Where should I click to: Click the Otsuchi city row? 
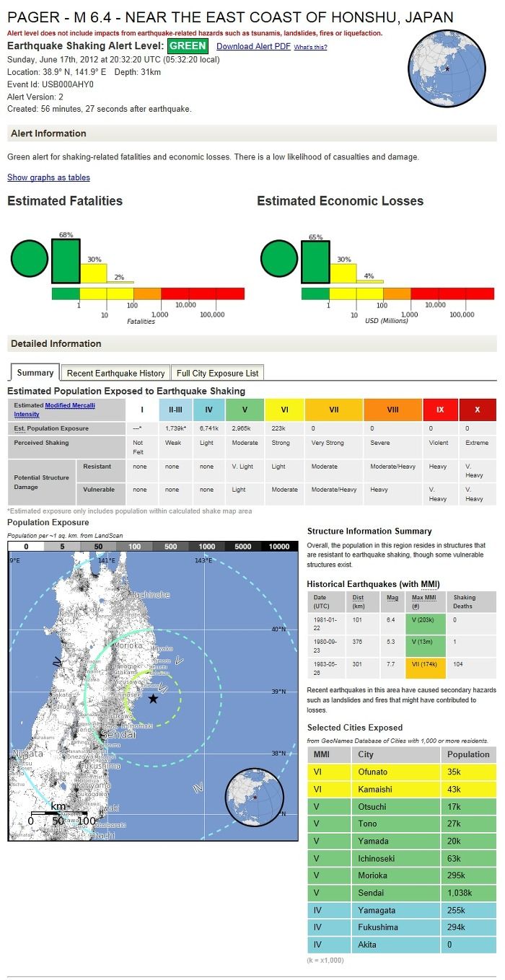coord(402,807)
